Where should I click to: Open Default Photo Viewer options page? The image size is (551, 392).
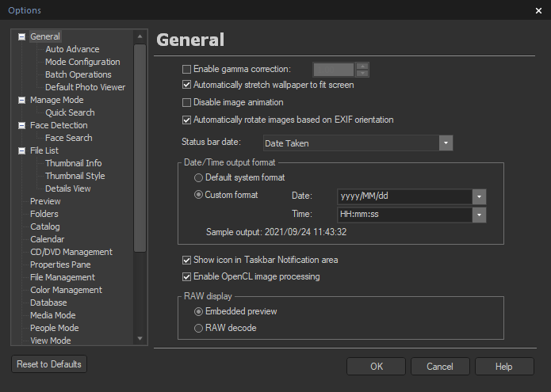click(86, 87)
